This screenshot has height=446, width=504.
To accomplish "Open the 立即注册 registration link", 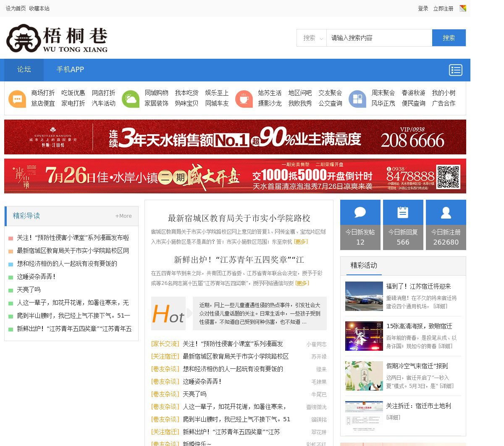I will (x=443, y=8).
